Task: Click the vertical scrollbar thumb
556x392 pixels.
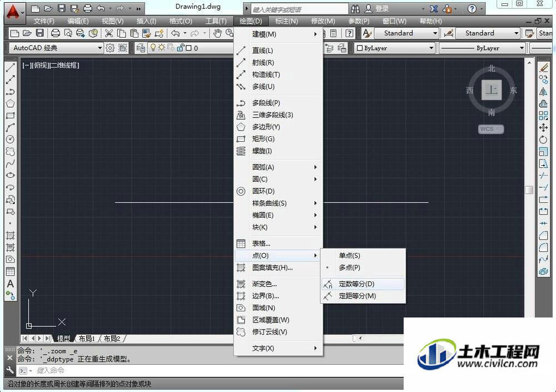Action: click(529, 190)
